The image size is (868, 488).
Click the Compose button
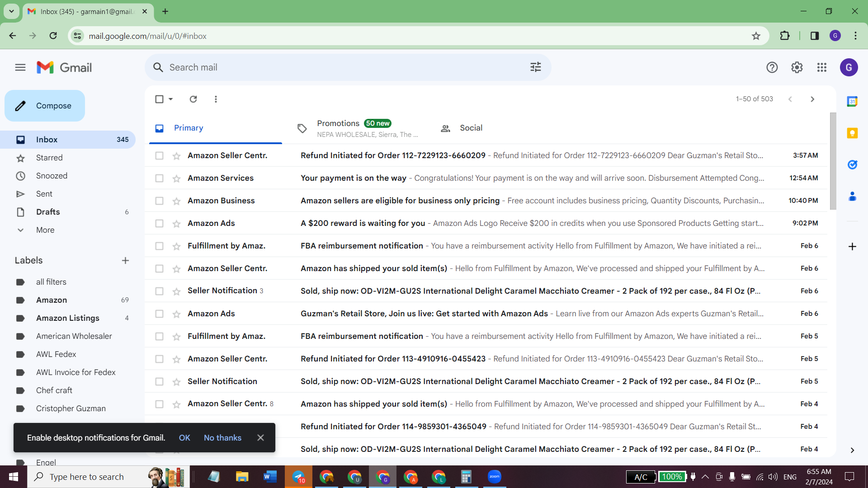point(45,106)
